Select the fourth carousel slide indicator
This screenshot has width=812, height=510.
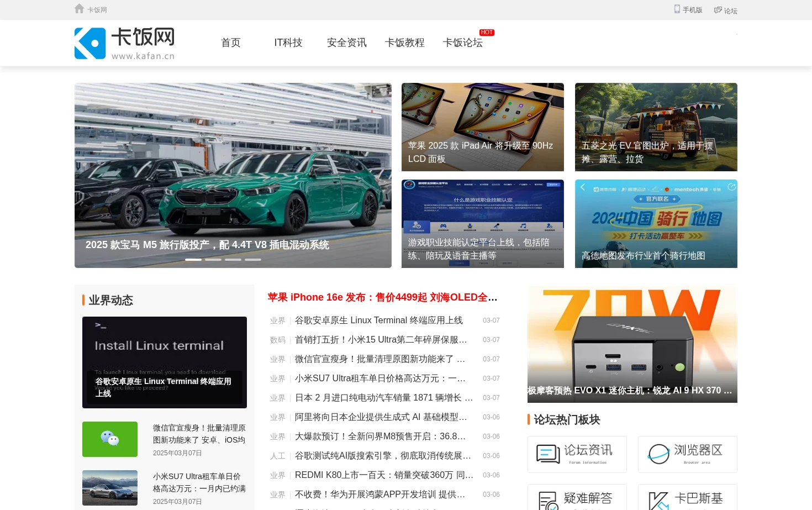coord(253,259)
